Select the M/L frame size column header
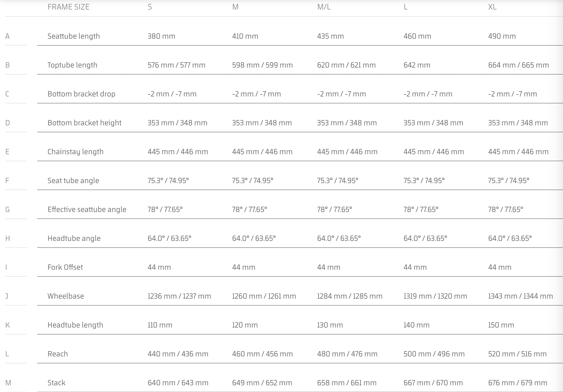This screenshot has height=392, width=563. [324, 7]
